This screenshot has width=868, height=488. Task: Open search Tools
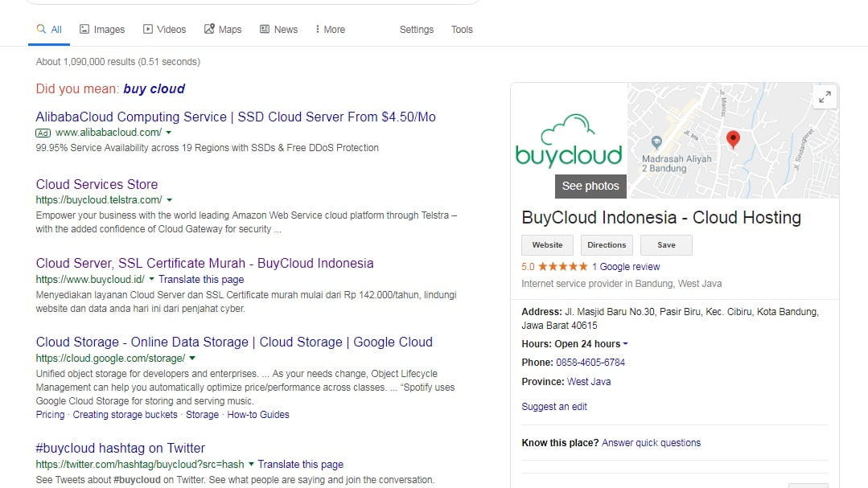pyautogui.click(x=462, y=29)
